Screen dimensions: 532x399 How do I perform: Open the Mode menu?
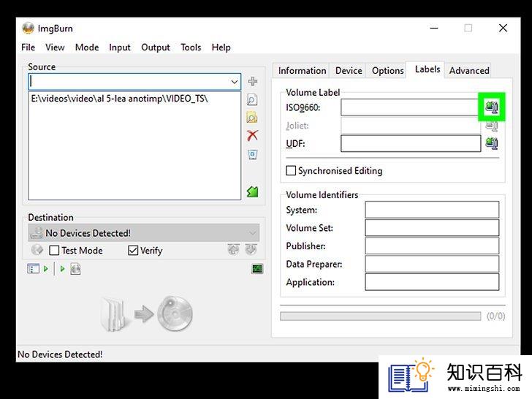[87, 47]
